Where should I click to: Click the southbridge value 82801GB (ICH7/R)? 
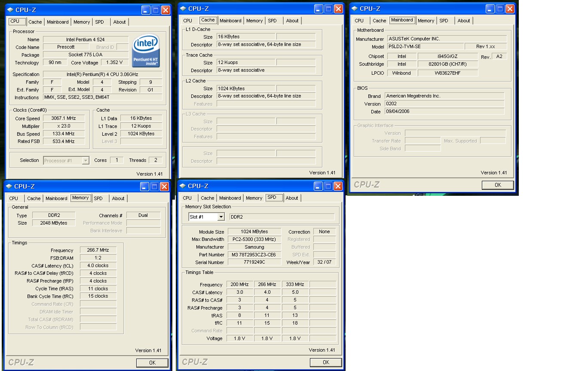[x=448, y=64]
